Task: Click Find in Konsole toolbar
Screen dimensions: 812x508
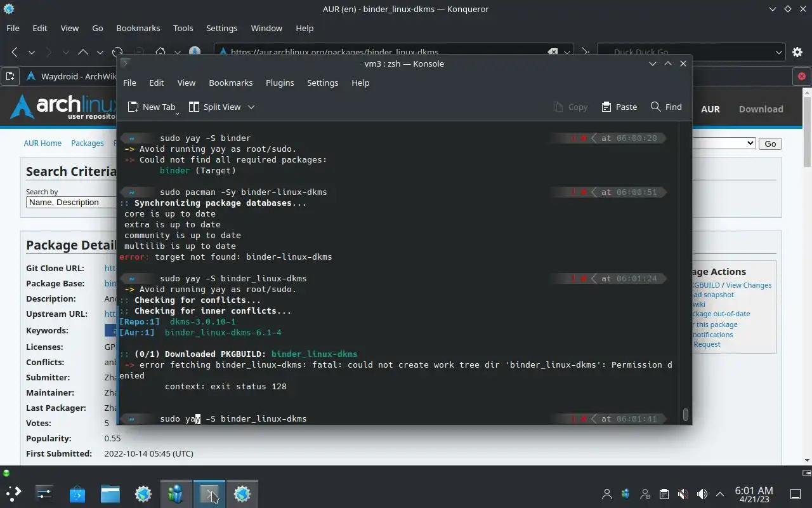Action: click(x=666, y=107)
